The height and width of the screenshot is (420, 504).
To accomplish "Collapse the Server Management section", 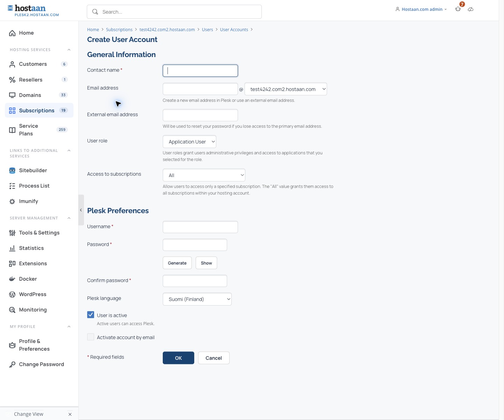I will (x=69, y=218).
